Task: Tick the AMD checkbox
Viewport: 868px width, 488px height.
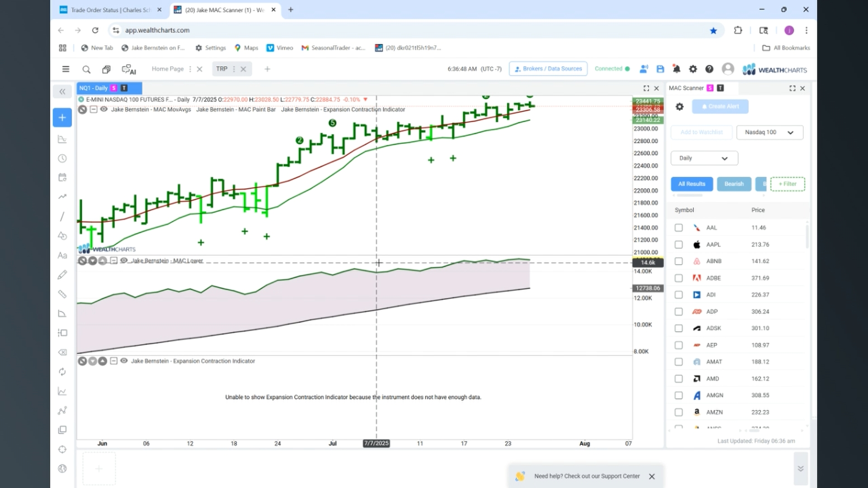Action: [x=679, y=379]
